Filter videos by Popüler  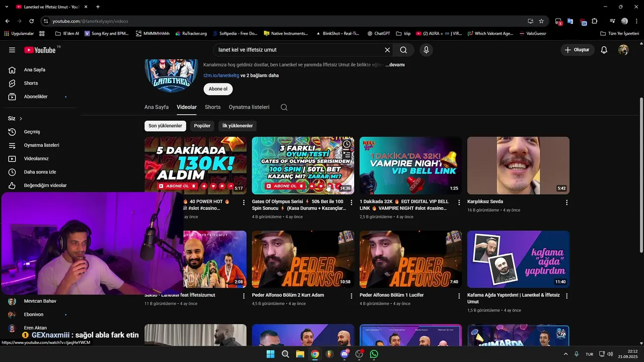click(202, 126)
